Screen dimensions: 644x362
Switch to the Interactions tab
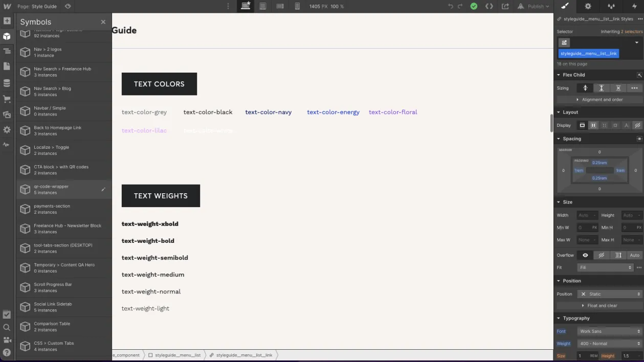[611, 6]
